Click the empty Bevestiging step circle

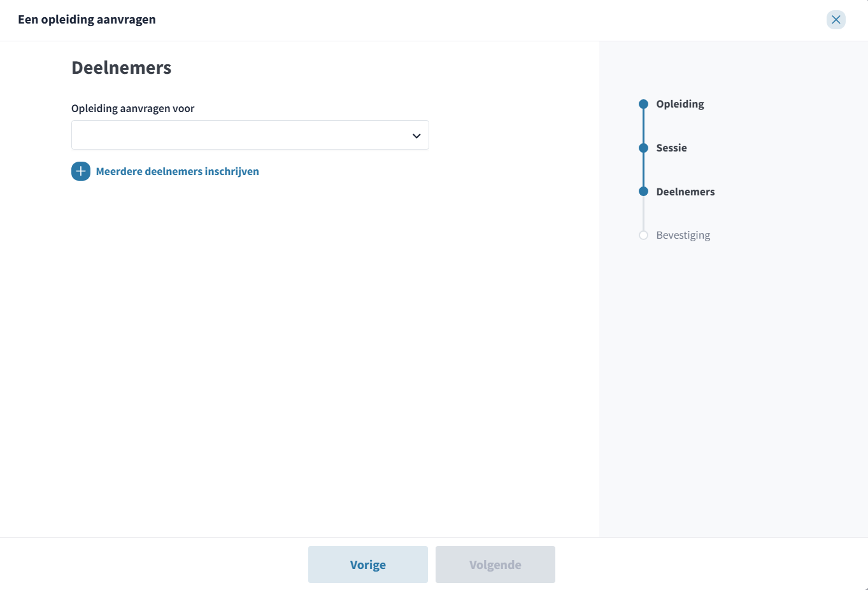(x=643, y=235)
